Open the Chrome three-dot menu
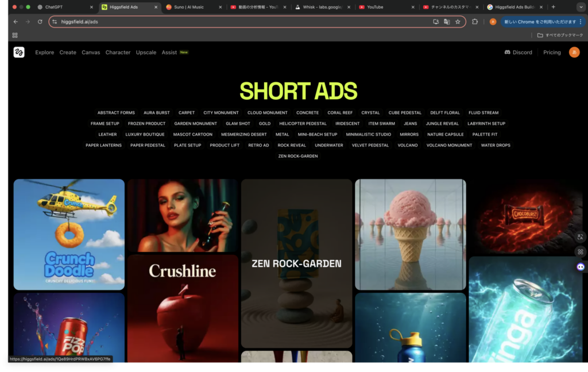 581,22
